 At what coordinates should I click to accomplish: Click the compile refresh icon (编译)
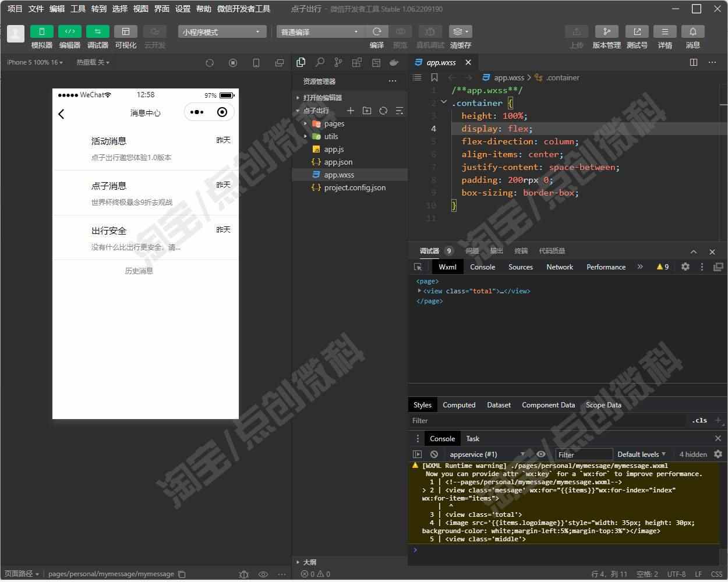(377, 31)
